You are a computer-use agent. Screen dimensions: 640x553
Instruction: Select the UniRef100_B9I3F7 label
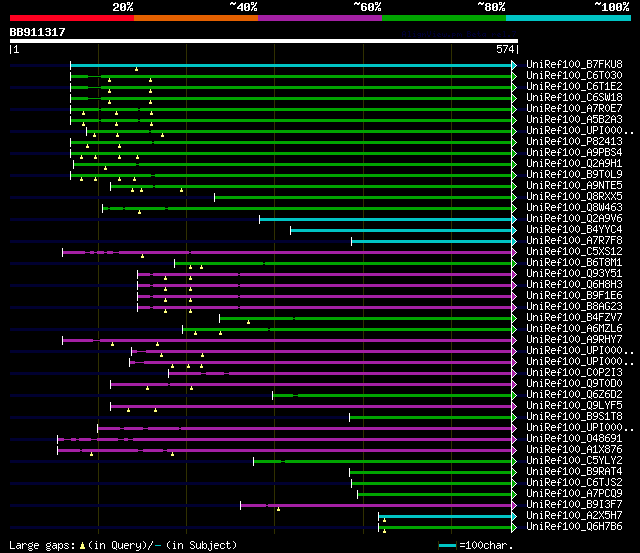pyautogui.click(x=574, y=505)
